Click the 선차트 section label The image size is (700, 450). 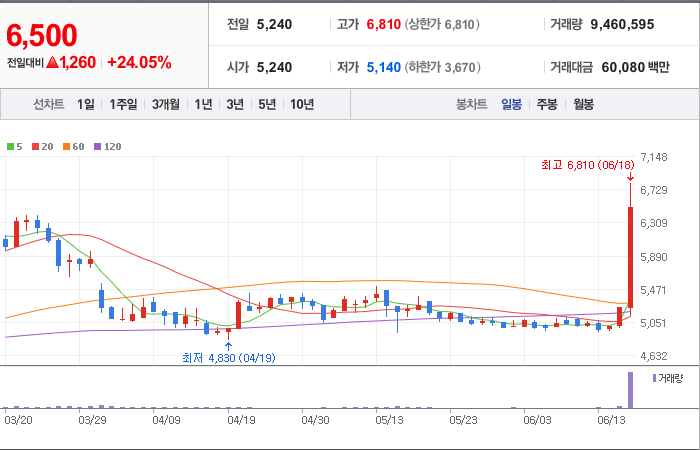coord(49,104)
